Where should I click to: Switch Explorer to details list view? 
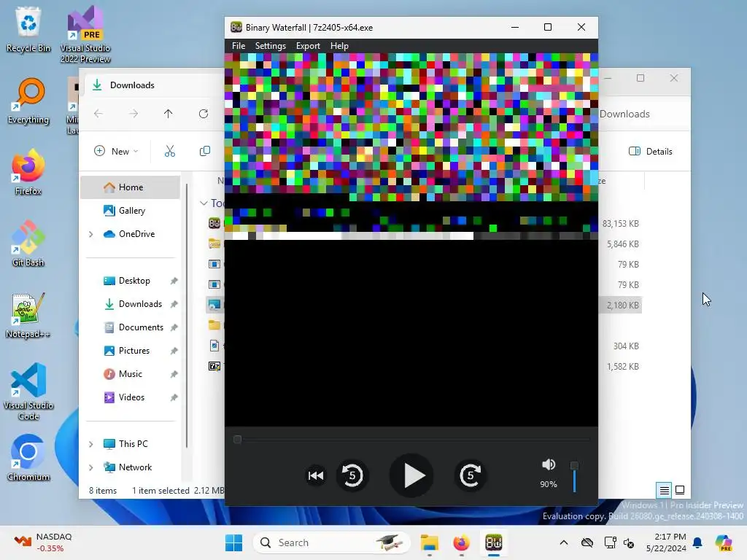(x=664, y=490)
